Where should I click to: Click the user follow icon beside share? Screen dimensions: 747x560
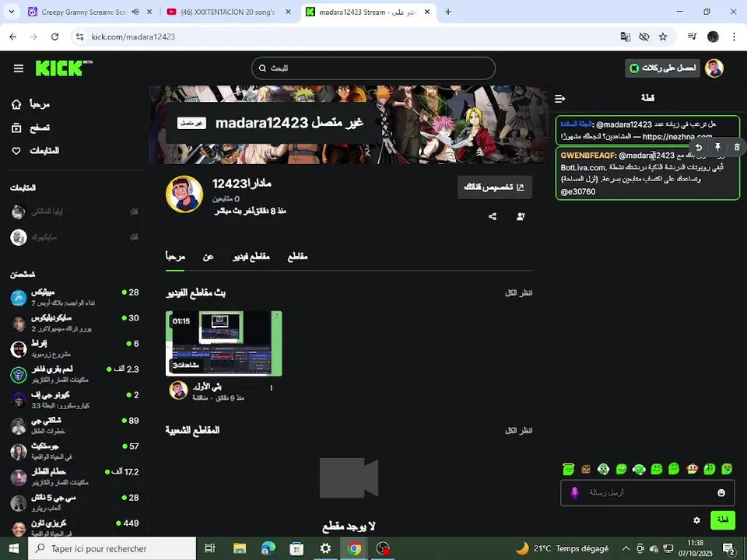521,217
